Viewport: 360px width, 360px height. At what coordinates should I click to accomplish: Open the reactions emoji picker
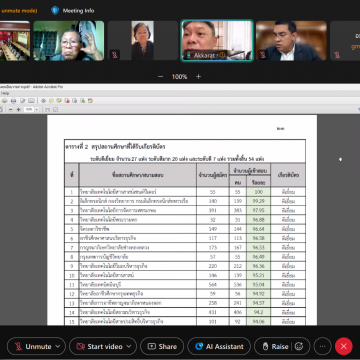pyautogui.click(x=299, y=346)
